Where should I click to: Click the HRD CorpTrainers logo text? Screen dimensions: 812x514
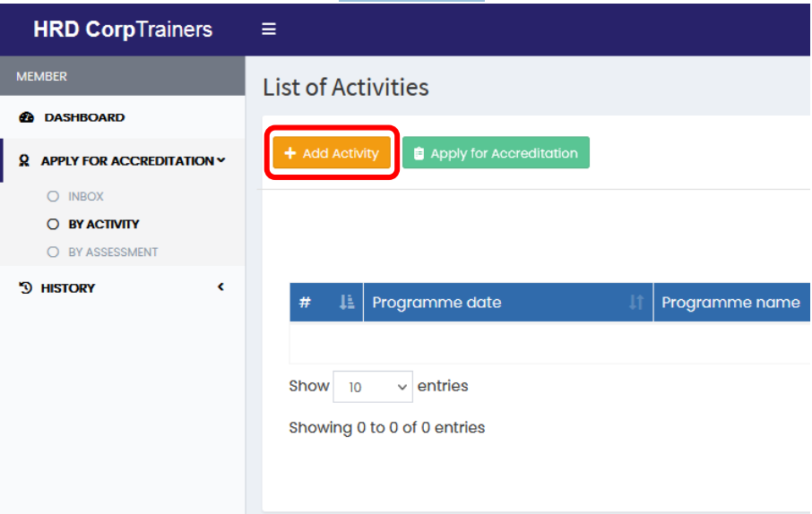[123, 30]
